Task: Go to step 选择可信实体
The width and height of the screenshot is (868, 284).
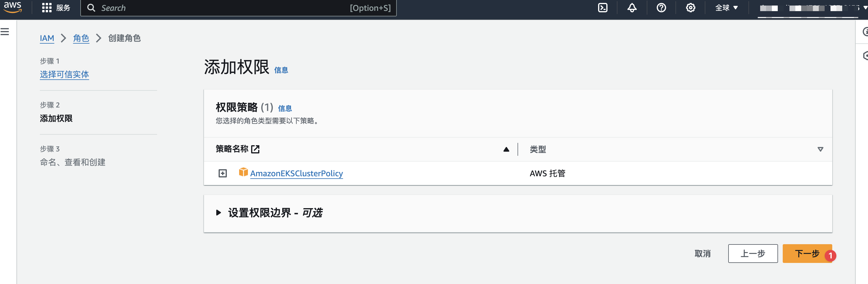Action: tap(64, 74)
